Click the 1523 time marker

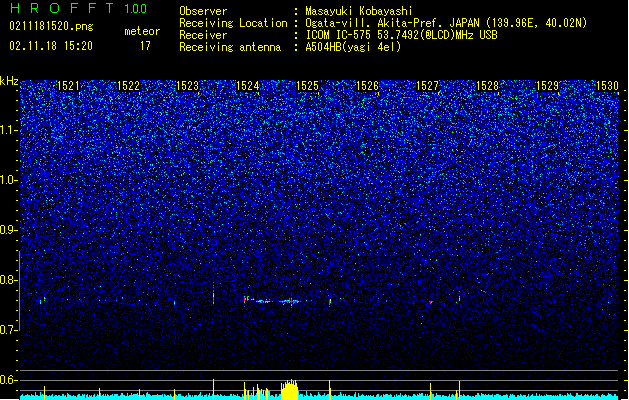point(188,86)
